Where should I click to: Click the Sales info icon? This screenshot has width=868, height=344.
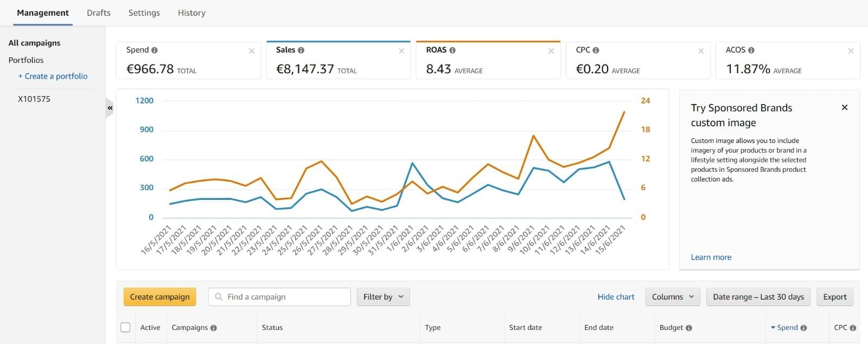pyautogui.click(x=301, y=50)
